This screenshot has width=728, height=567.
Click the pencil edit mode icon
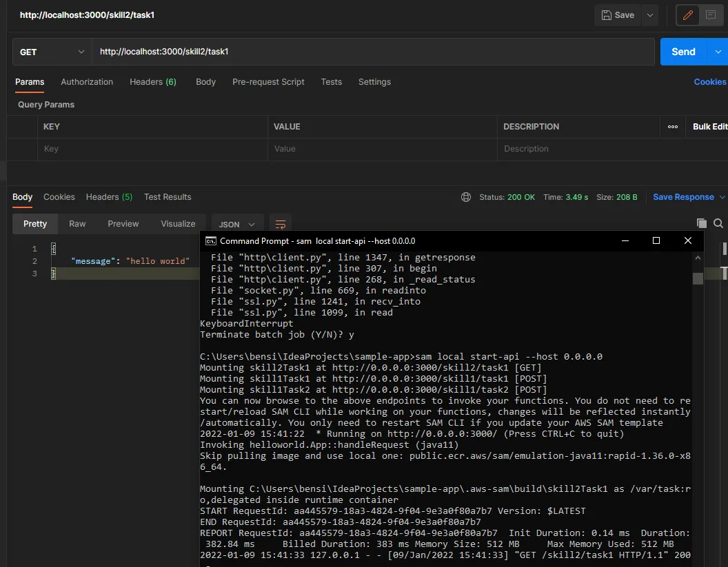(x=688, y=15)
